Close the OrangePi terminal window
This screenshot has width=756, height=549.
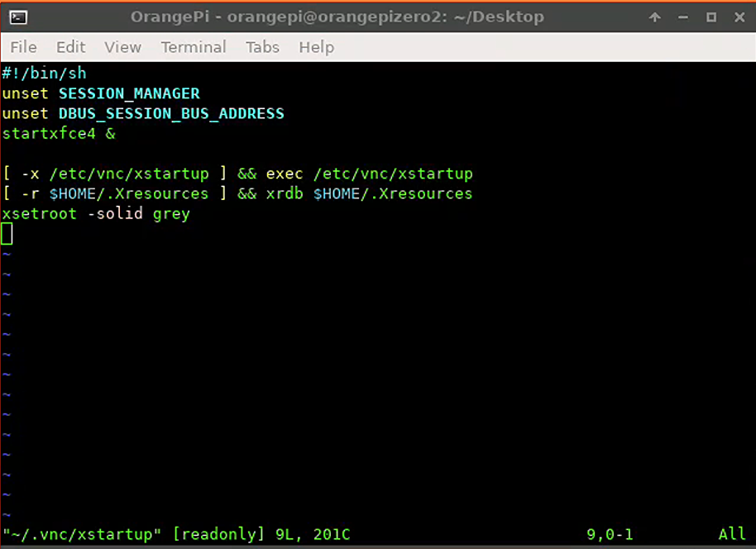pos(739,17)
